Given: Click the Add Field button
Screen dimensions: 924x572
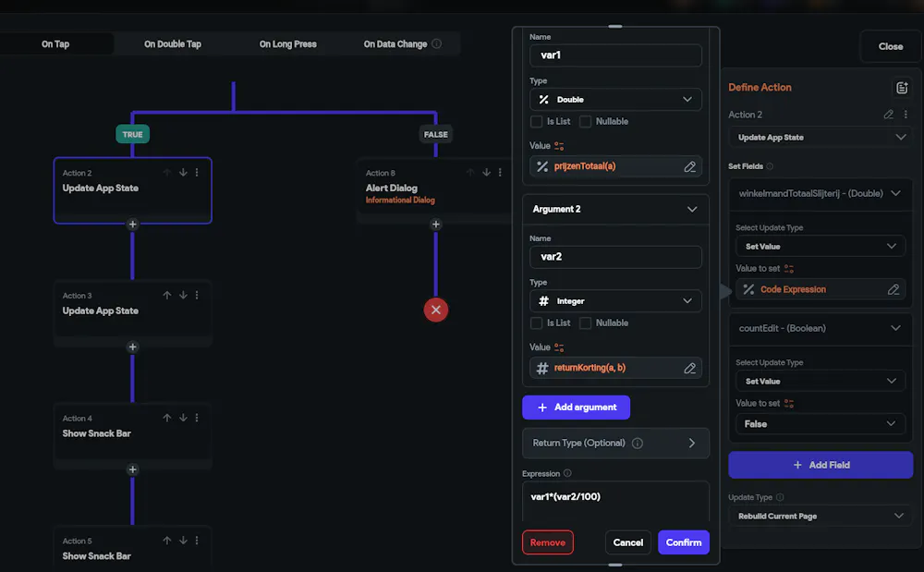Looking at the screenshot, I should pos(821,465).
